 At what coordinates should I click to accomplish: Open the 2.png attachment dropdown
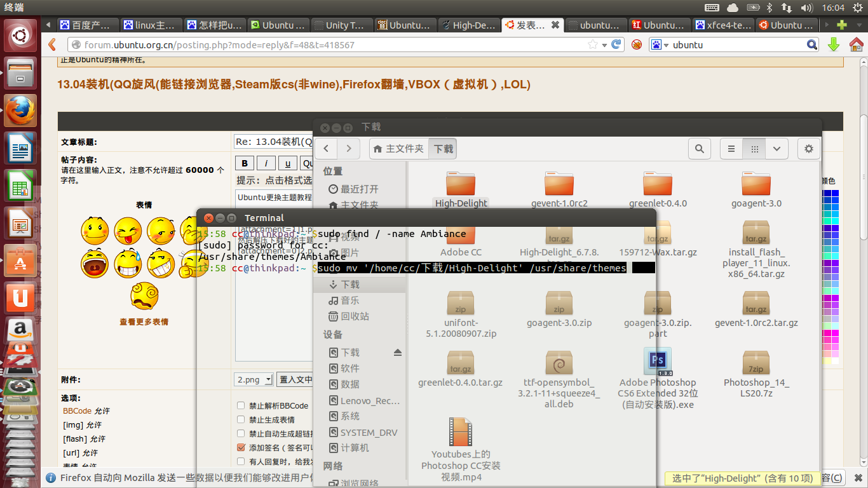pos(254,379)
